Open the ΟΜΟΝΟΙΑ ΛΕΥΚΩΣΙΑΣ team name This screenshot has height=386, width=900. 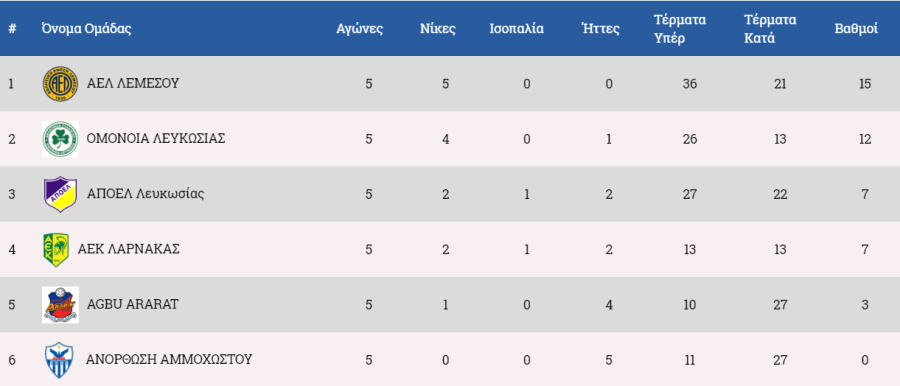[x=156, y=138]
